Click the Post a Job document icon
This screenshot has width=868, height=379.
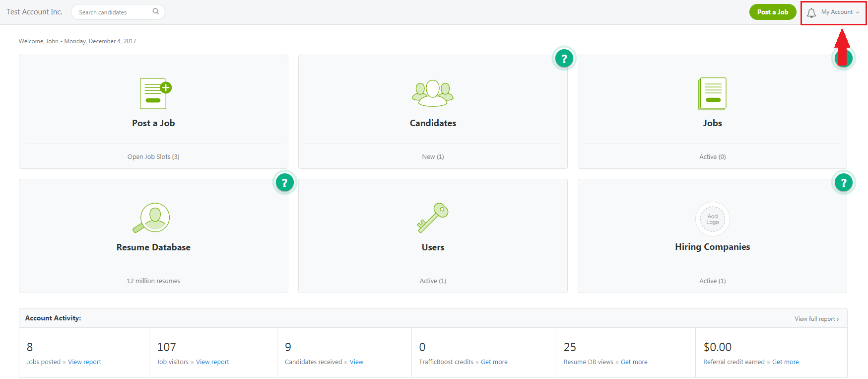155,93
